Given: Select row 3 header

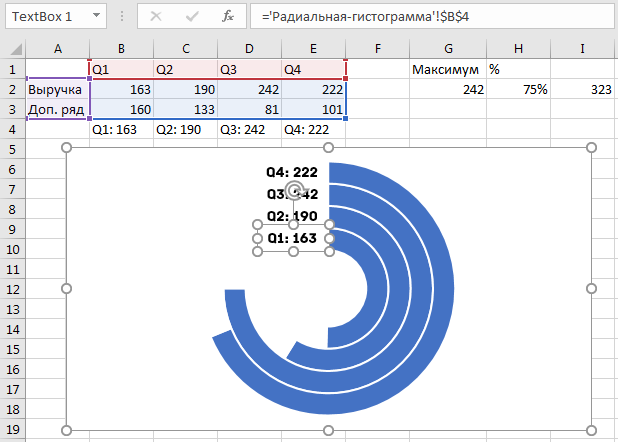Looking at the screenshot, I should point(13,109).
